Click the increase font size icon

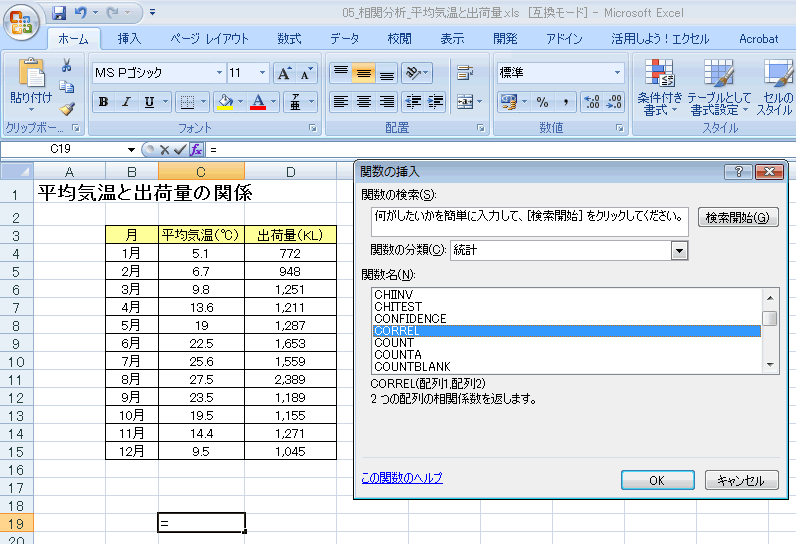(284, 73)
